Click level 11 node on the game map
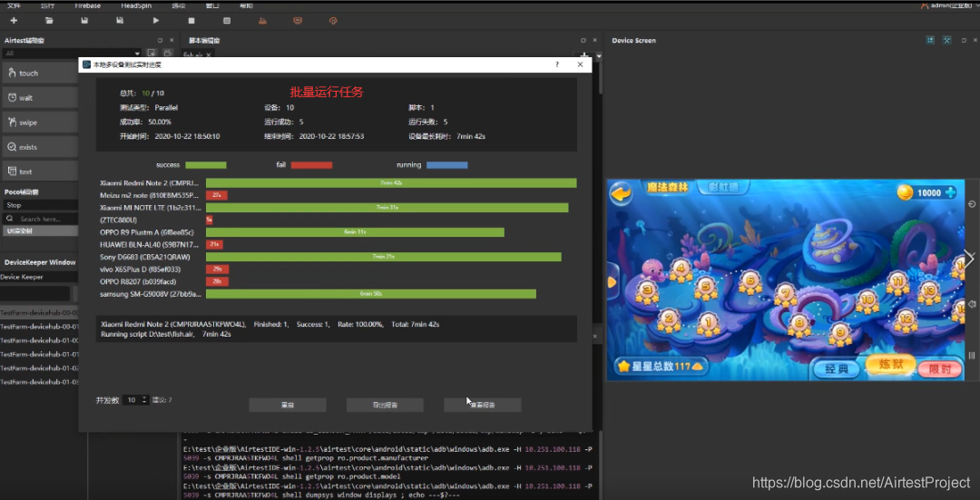 point(898,282)
